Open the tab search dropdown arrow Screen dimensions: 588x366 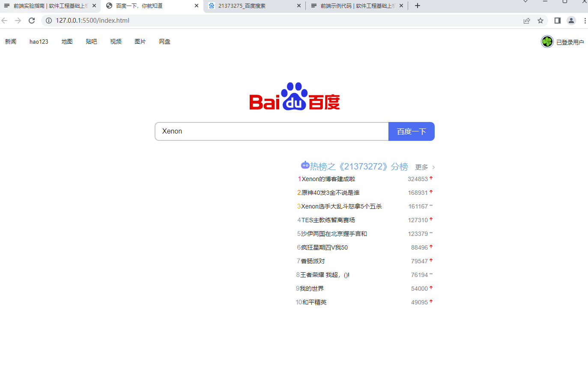coord(525,2)
